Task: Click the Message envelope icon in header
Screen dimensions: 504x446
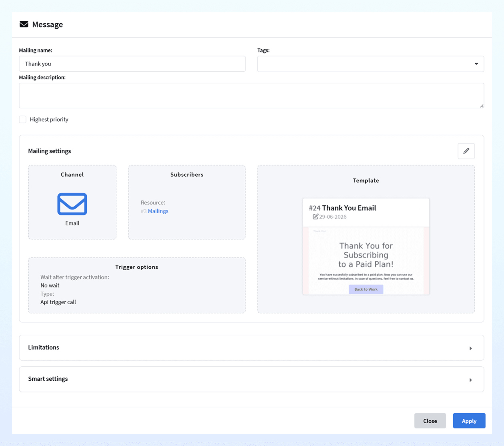Action: [x=24, y=24]
